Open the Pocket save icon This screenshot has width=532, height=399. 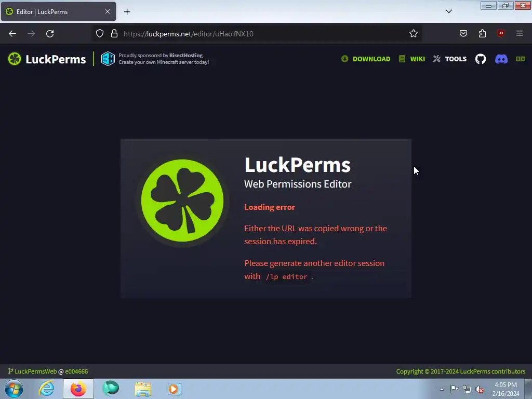tap(463, 33)
